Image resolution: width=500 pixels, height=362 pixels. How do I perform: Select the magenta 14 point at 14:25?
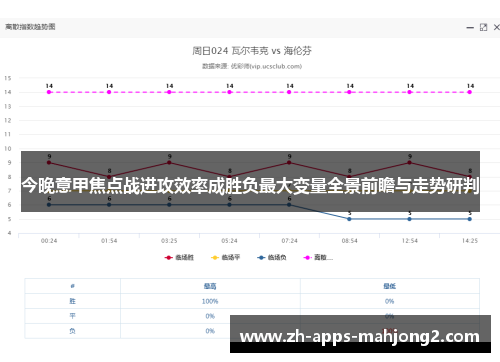469,92
